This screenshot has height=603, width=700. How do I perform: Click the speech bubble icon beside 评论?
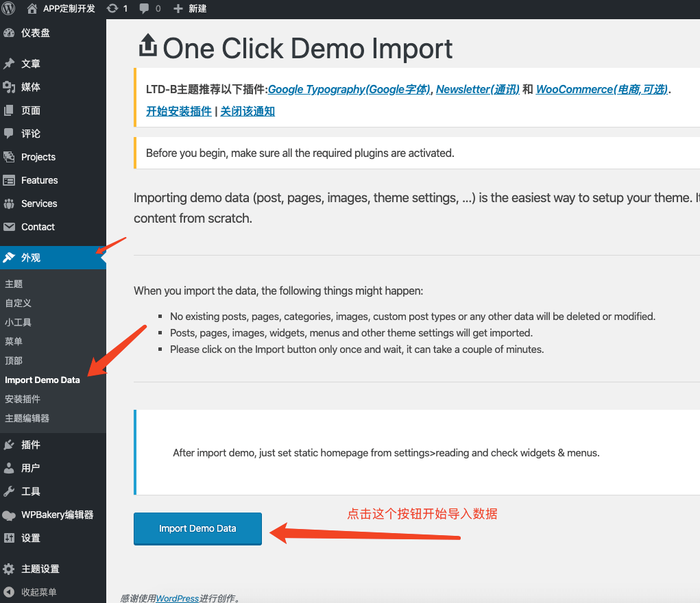[x=9, y=133]
